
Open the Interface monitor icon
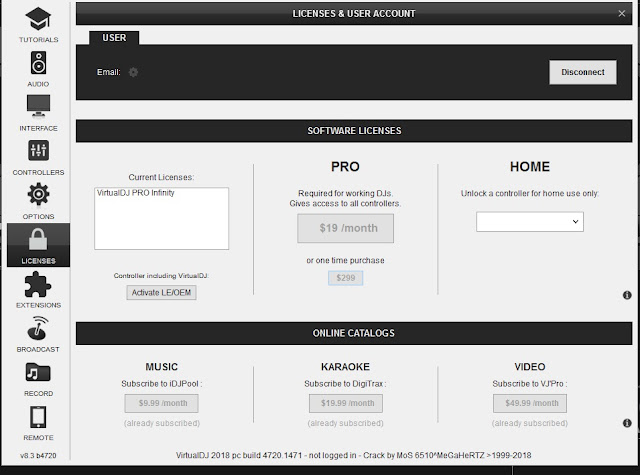38,106
